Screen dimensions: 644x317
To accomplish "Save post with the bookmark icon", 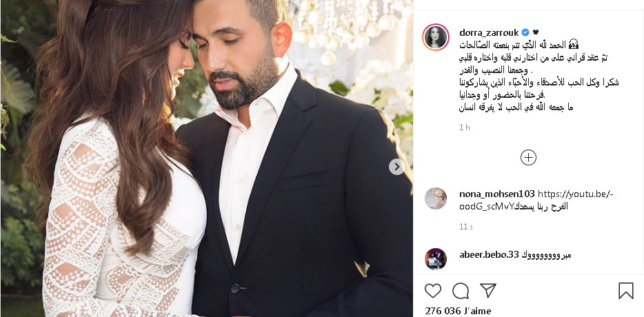I will click(626, 291).
